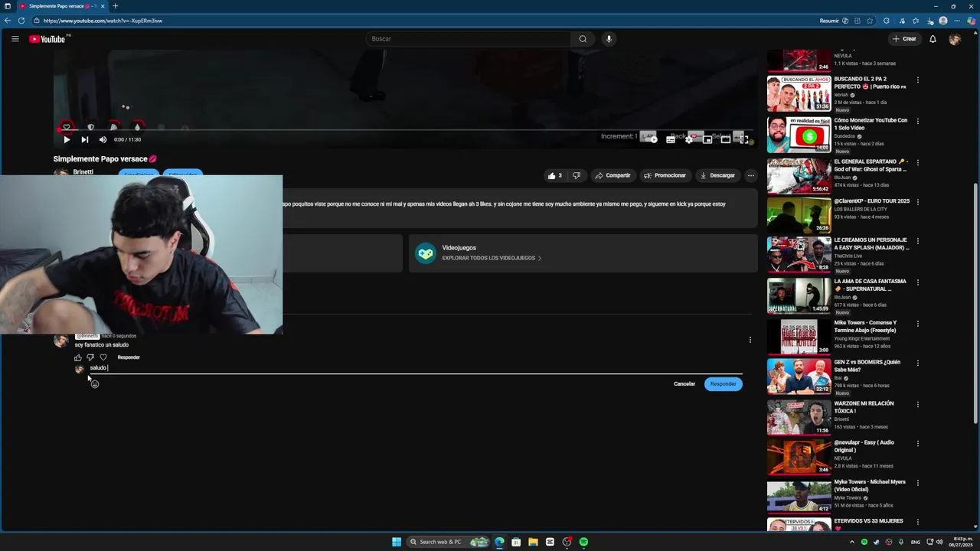This screenshot has height=551, width=980.
Task: Show hidden tray icons chevron
Action: (x=853, y=542)
